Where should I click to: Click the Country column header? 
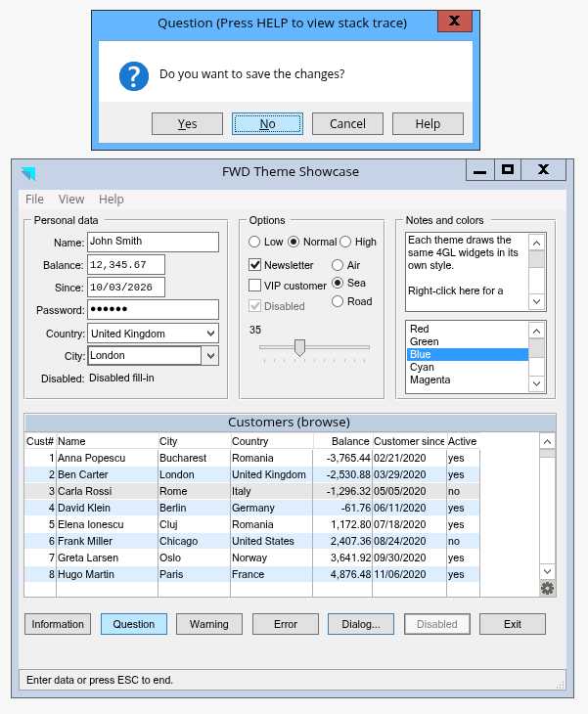pyautogui.click(x=271, y=441)
